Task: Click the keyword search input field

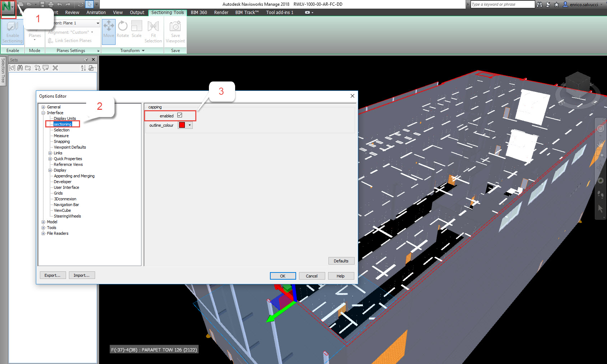Action: point(502,4)
